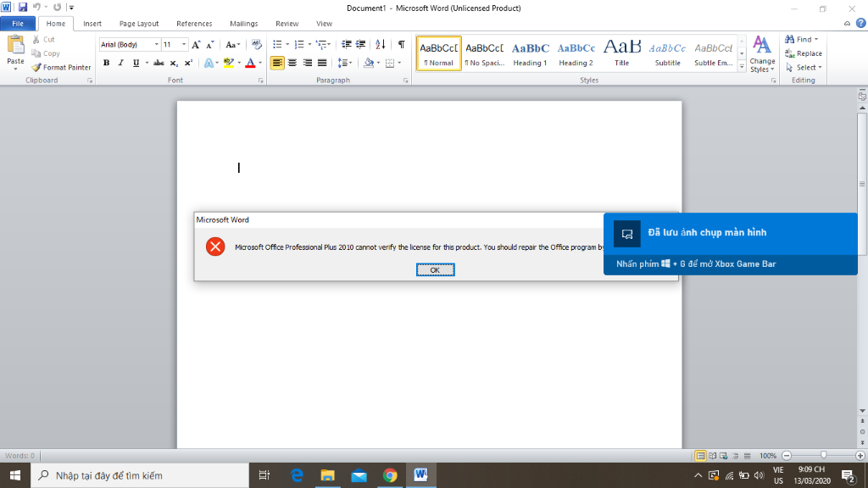This screenshot has width=868, height=488.
Task: Open the Font dialog launcher
Action: pyautogui.click(x=261, y=80)
